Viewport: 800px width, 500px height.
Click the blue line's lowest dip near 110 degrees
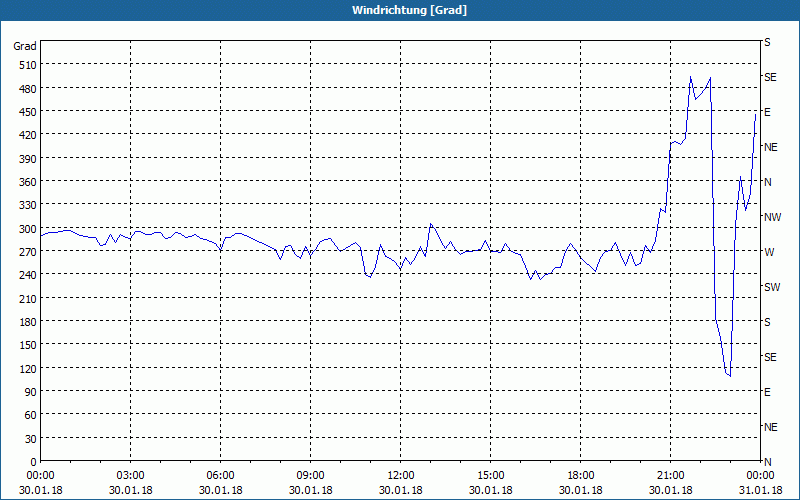pyautogui.click(x=730, y=376)
